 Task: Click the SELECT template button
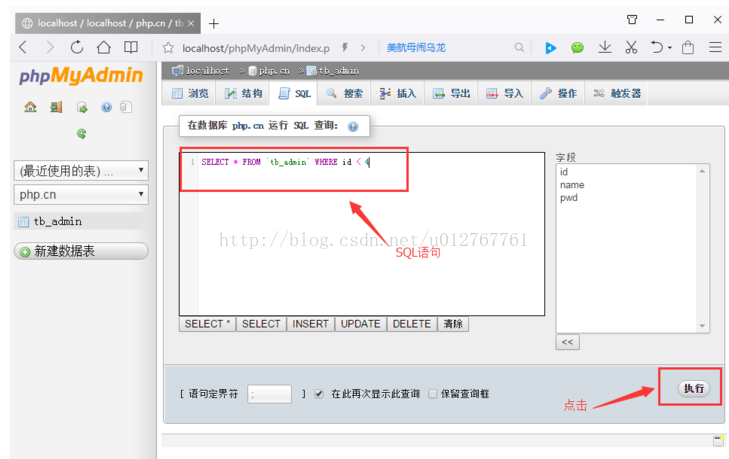[261, 324]
